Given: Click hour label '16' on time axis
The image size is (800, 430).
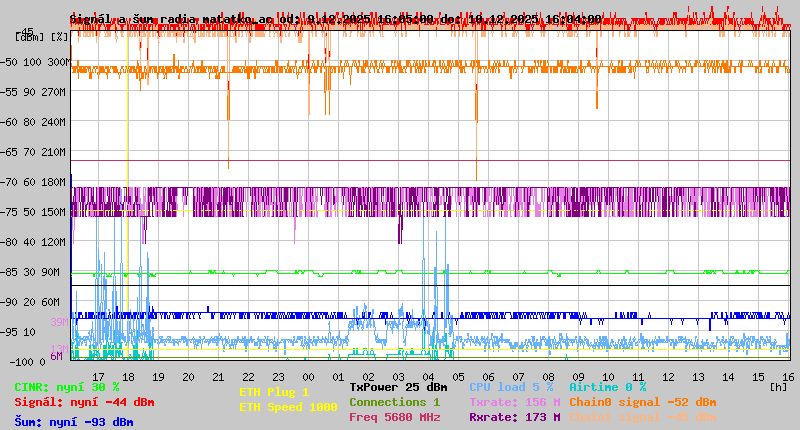Looking at the screenshot, I should coord(788,377).
